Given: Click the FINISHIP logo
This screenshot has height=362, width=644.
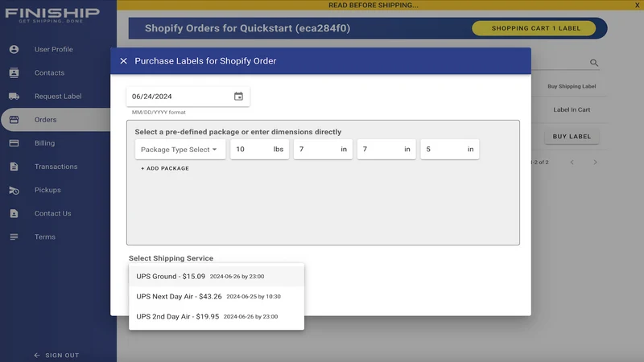Looking at the screenshot, I should [52, 15].
